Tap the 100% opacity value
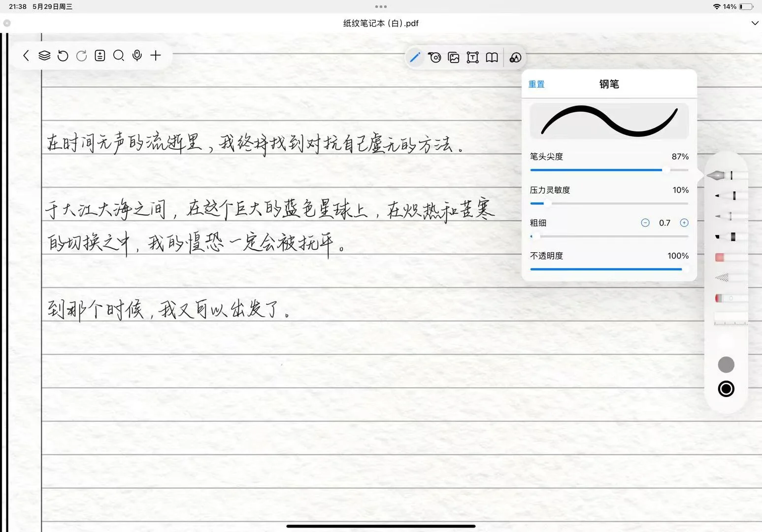762x532 pixels. point(678,256)
